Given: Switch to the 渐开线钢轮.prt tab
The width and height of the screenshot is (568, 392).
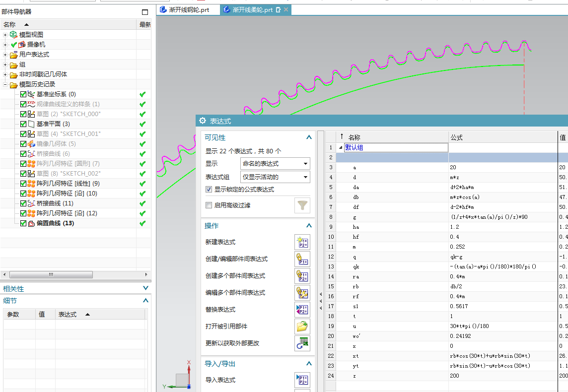Looking at the screenshot, I should tap(188, 10).
